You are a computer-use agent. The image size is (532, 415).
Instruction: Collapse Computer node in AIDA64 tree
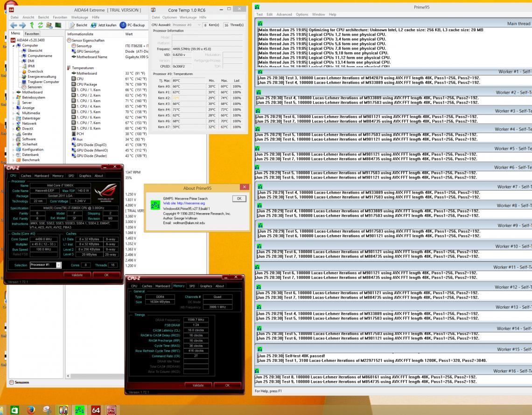(14, 45)
